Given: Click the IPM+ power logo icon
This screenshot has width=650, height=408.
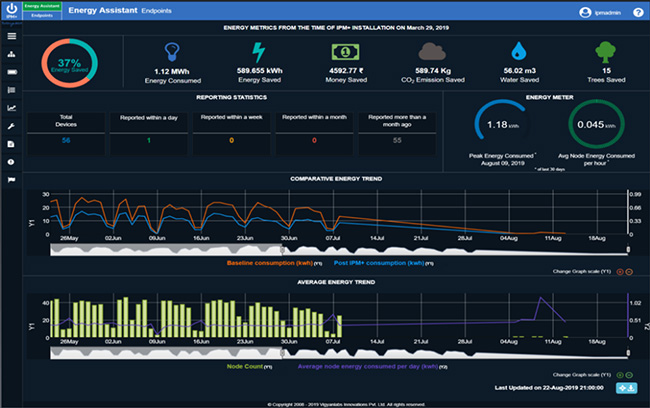Looking at the screenshot, I should tap(11, 12).
